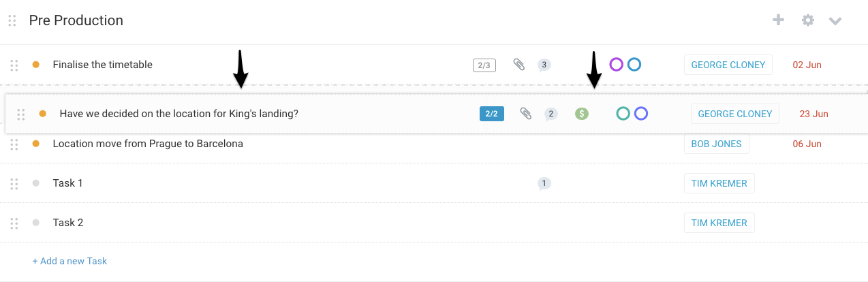Viewport: 868px width, 282px height.
Task: Toggle the orange status dot on Finalise the timetable
Action: coord(36,65)
